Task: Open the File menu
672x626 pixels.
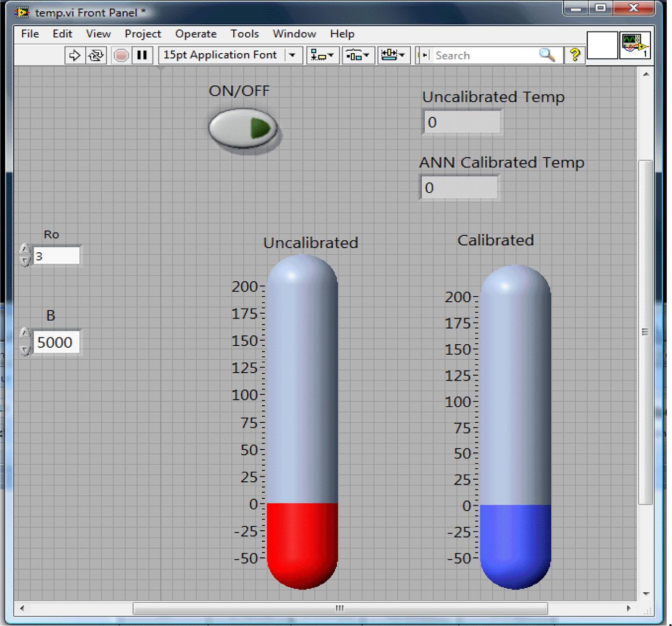Action: pyautogui.click(x=30, y=34)
